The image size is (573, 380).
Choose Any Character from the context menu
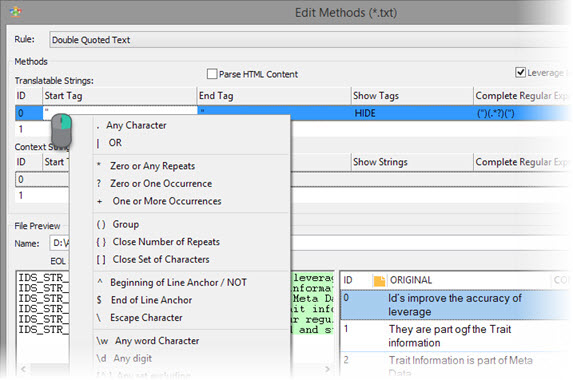(136, 125)
